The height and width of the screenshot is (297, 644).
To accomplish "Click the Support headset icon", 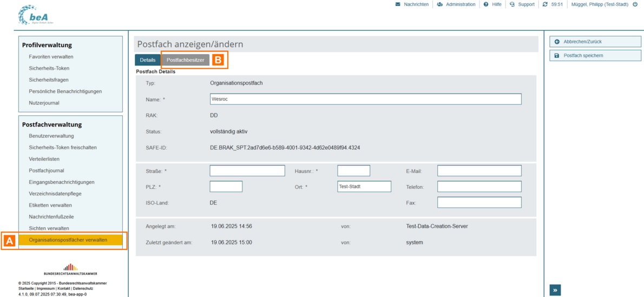I will (512, 4).
